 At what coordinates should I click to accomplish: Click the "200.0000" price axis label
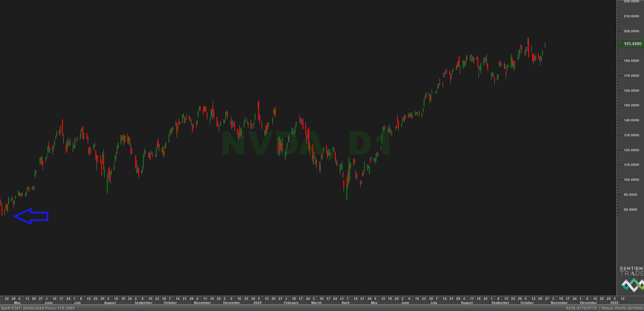631,31
